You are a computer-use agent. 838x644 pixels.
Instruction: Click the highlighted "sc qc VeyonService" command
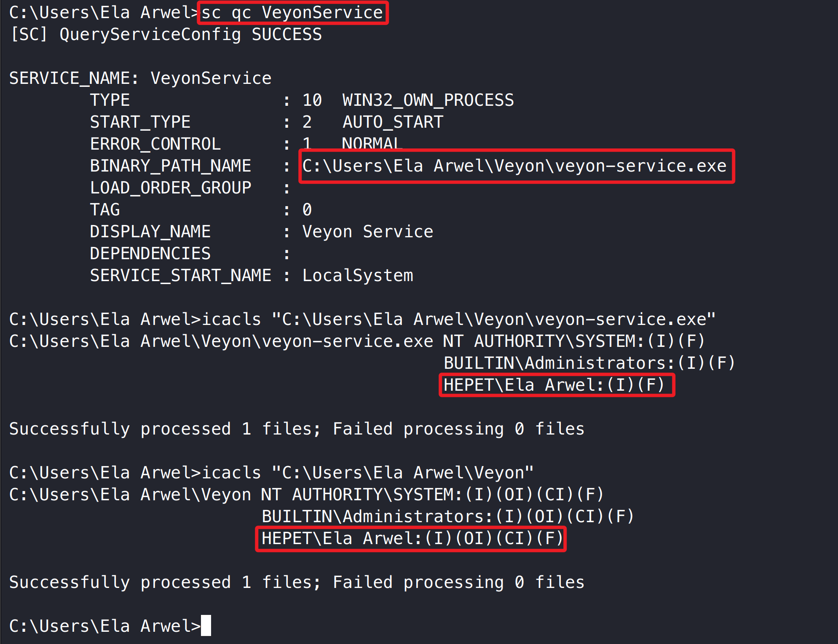tap(292, 13)
